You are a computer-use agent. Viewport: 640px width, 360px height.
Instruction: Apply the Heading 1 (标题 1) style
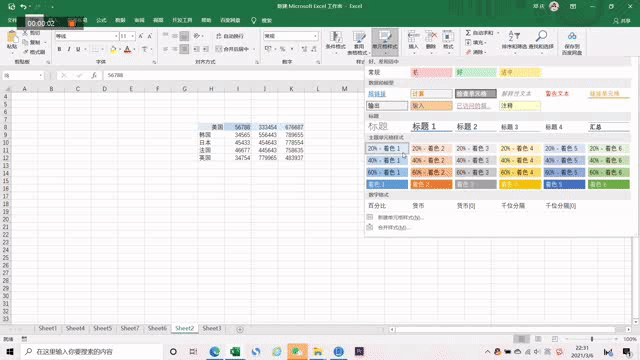[431, 127]
